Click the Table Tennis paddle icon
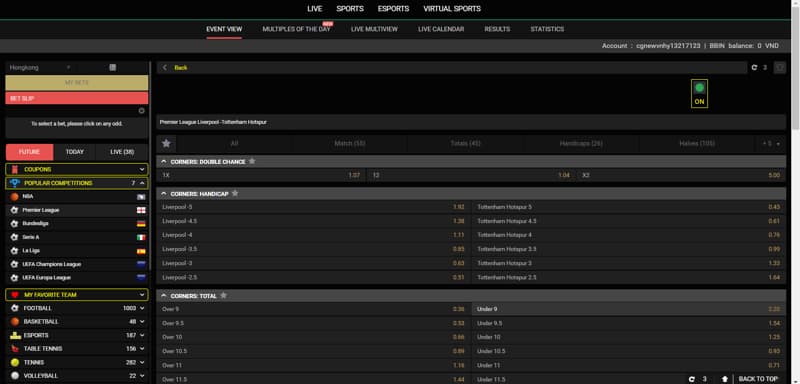Viewport: 800px width, 384px height. (x=14, y=349)
